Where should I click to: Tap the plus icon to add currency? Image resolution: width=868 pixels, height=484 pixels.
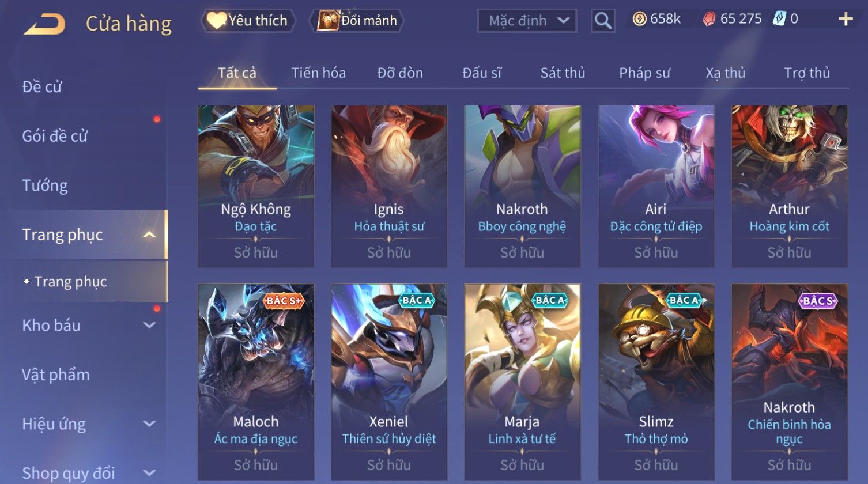[846, 20]
